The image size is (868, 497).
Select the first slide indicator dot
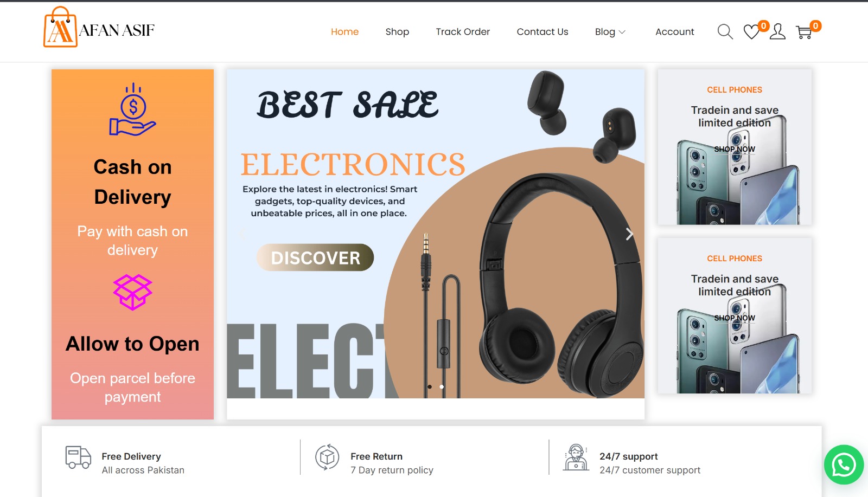430,386
